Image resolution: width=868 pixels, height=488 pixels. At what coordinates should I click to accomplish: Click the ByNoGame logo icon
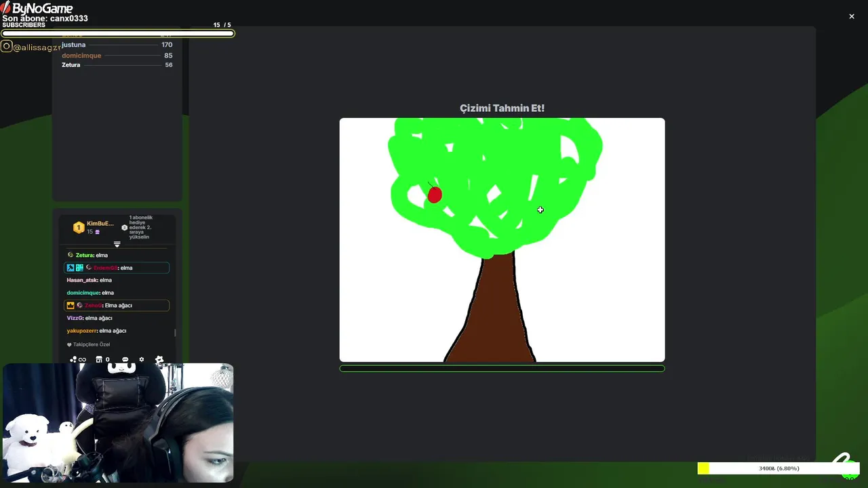(6, 8)
